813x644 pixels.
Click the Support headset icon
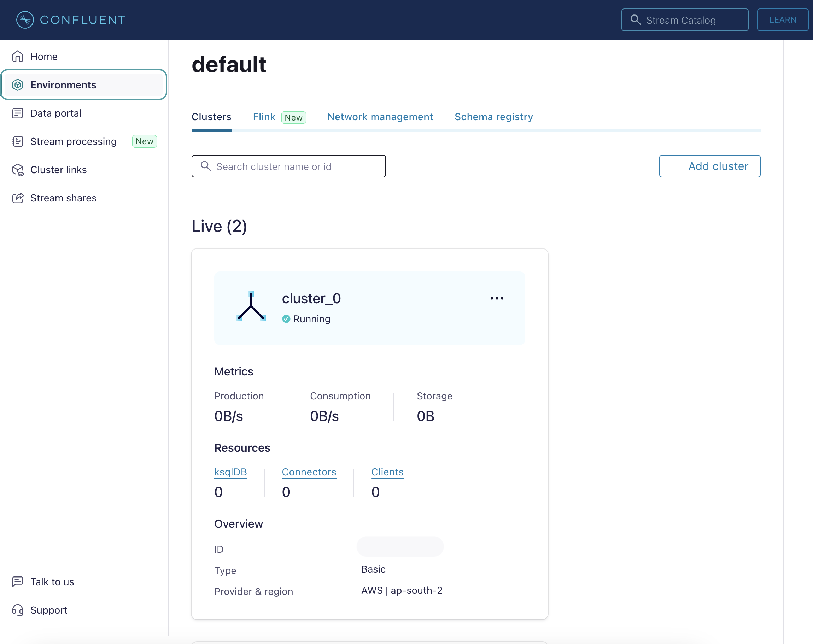point(18,610)
